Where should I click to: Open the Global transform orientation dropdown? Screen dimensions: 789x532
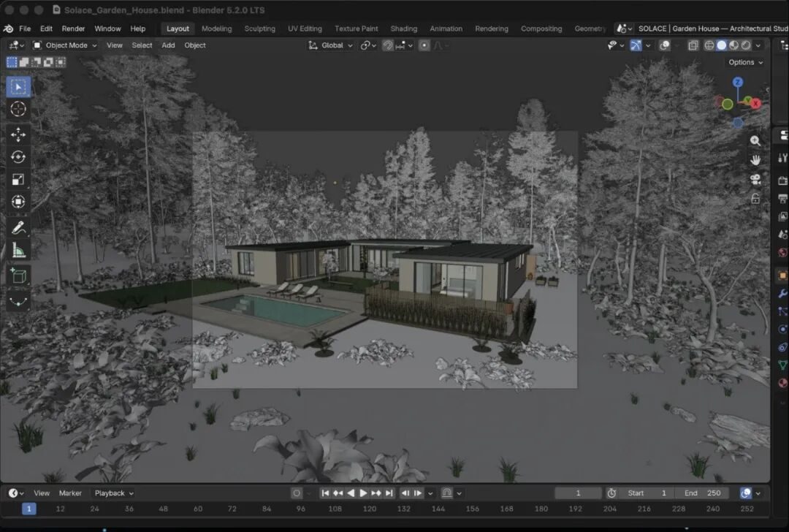coord(331,45)
